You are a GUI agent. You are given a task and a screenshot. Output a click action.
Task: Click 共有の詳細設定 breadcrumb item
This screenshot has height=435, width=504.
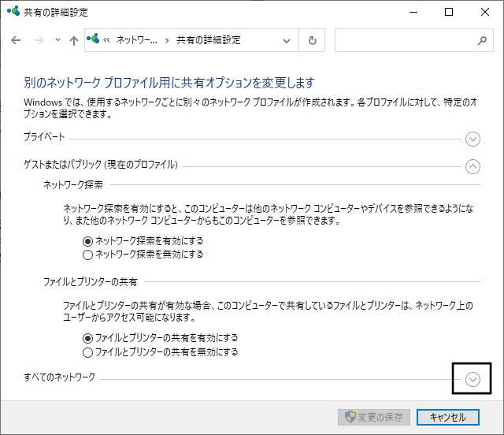[209, 40]
